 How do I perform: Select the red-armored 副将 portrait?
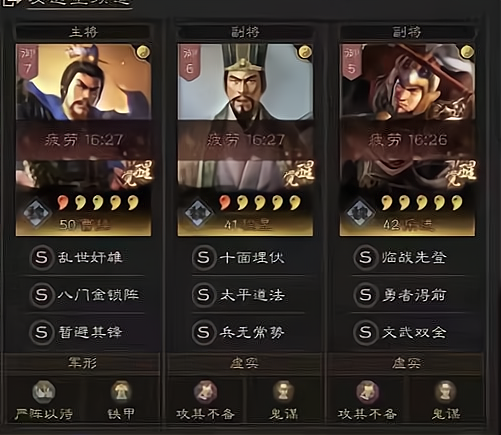(407, 139)
